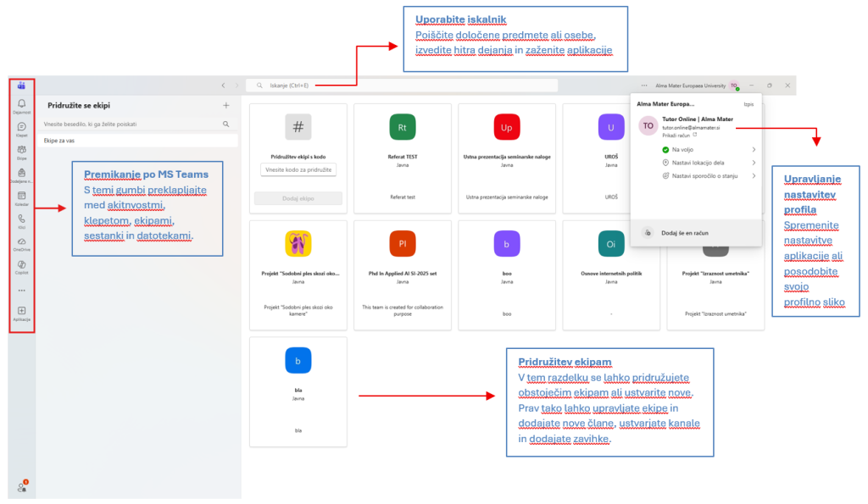This screenshot has height=504, width=868.
Task: Open Osnove internetnih politik team title
Action: [x=611, y=274]
